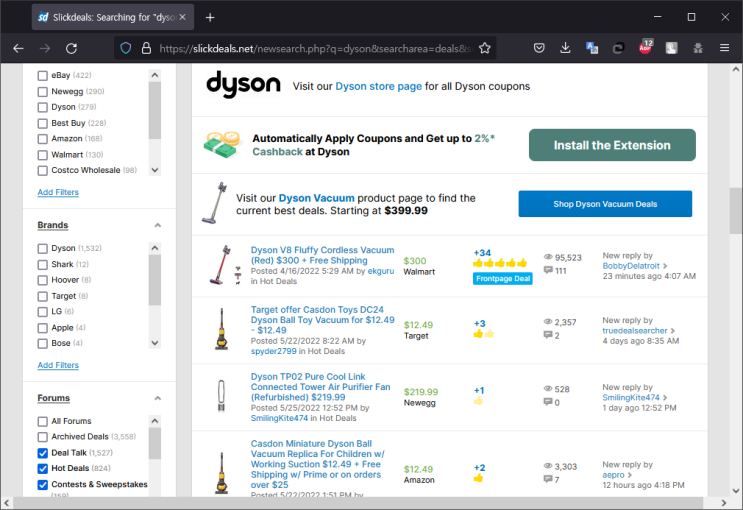Click the page vertical scrollbar thumb
743x510 pixels.
click(x=735, y=210)
